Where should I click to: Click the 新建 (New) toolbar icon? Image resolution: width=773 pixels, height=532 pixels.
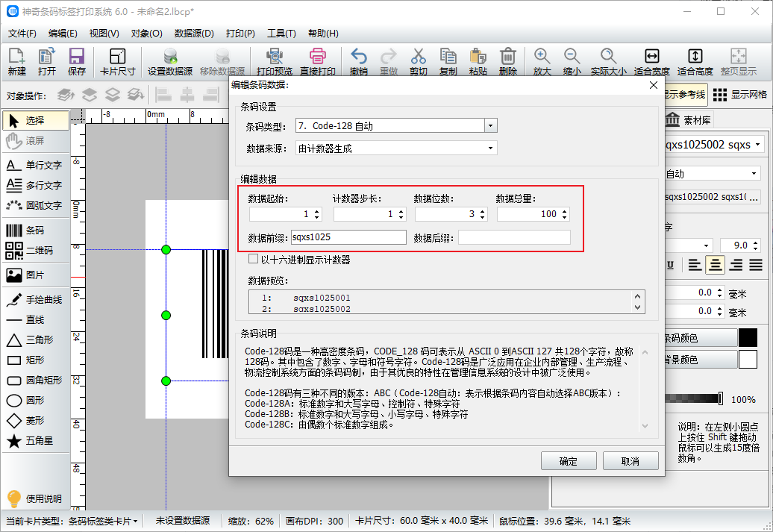tap(16, 62)
